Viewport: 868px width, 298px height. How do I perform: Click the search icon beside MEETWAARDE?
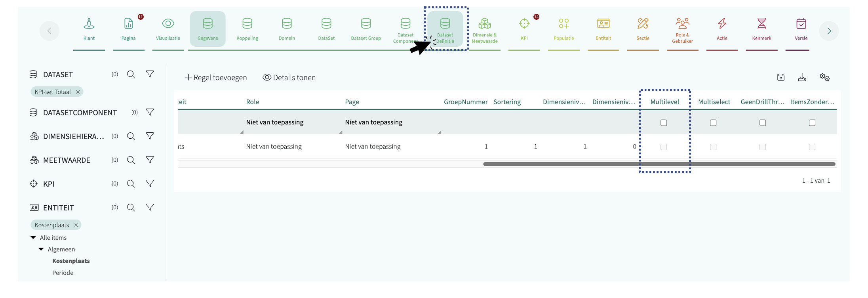coord(131,160)
